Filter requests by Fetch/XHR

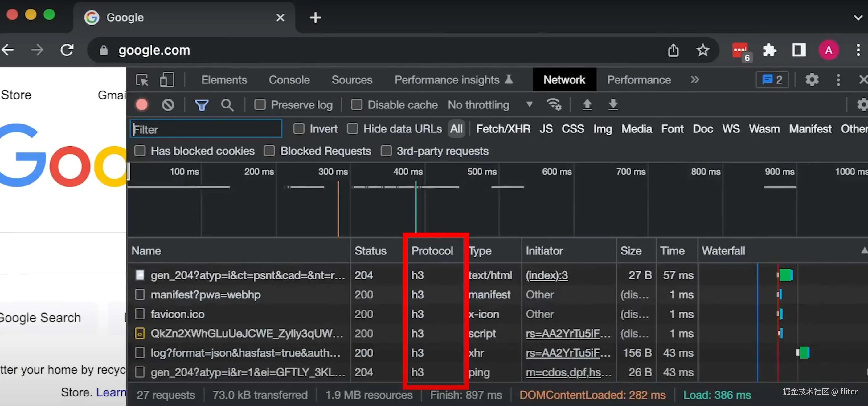[x=503, y=129]
